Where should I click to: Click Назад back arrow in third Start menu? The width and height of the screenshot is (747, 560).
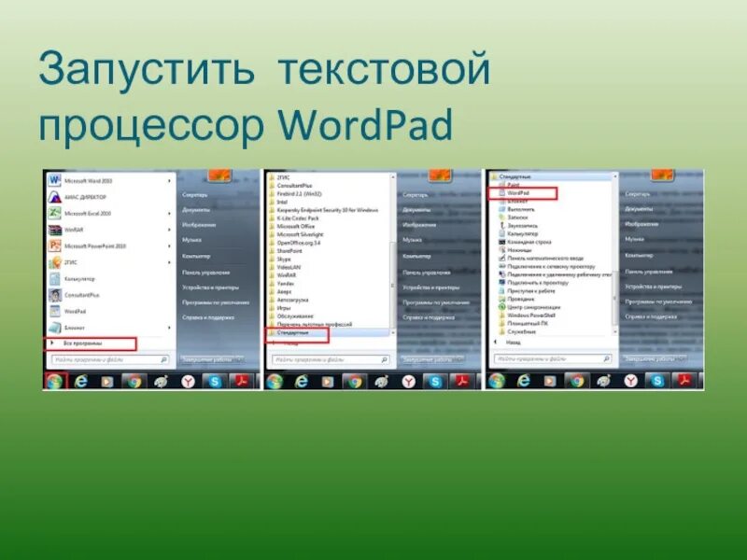pyautogui.click(x=496, y=343)
